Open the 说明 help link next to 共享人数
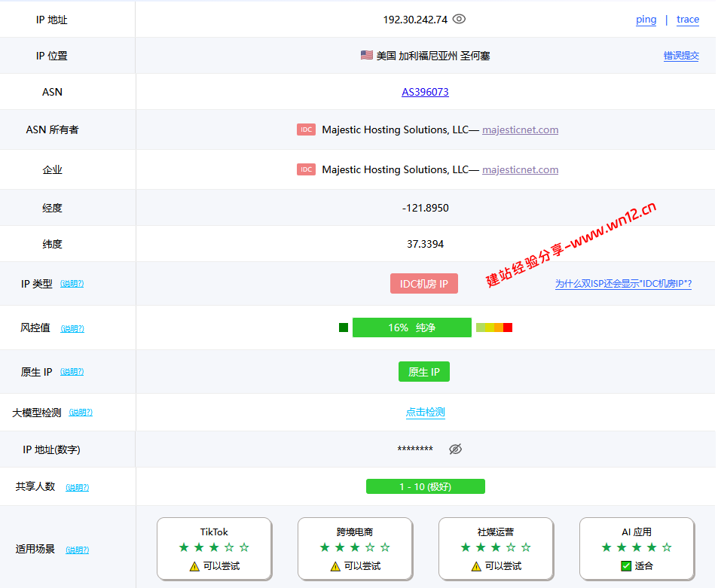Viewport: 718px width, 588px height. click(x=78, y=488)
